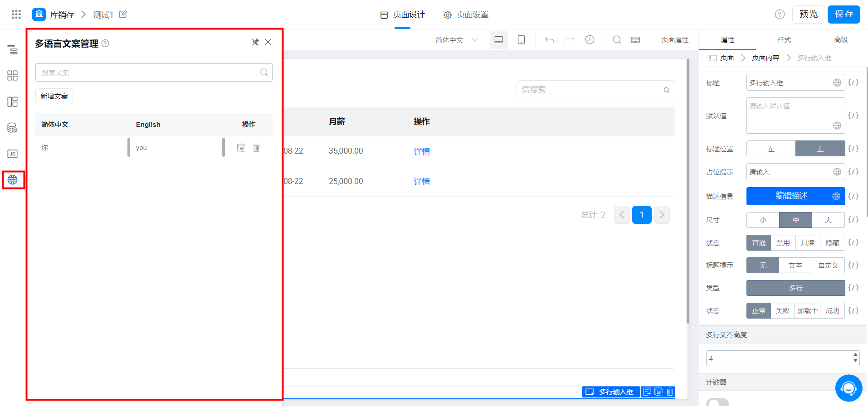Viewport: 868px width, 406px height.
Task: Click the 预览 button
Action: click(809, 14)
